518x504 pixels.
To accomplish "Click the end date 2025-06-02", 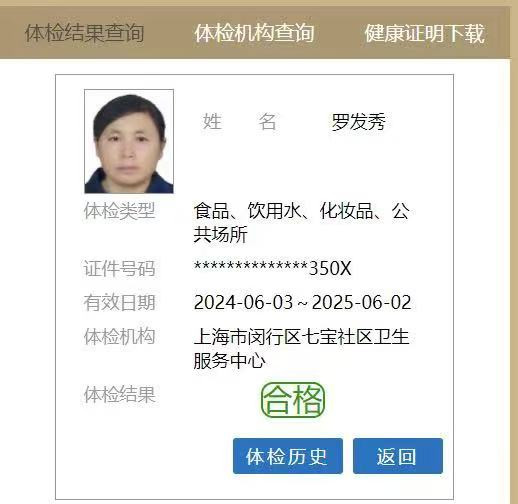I will 361,302.
